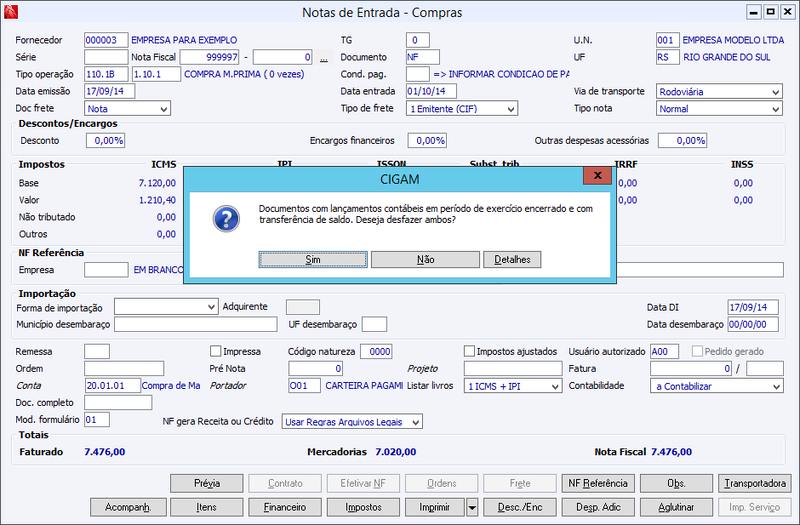Viewport: 800px width, 525px height.
Task: Expand the Contabilidade dropdown
Action: [x=716, y=386]
